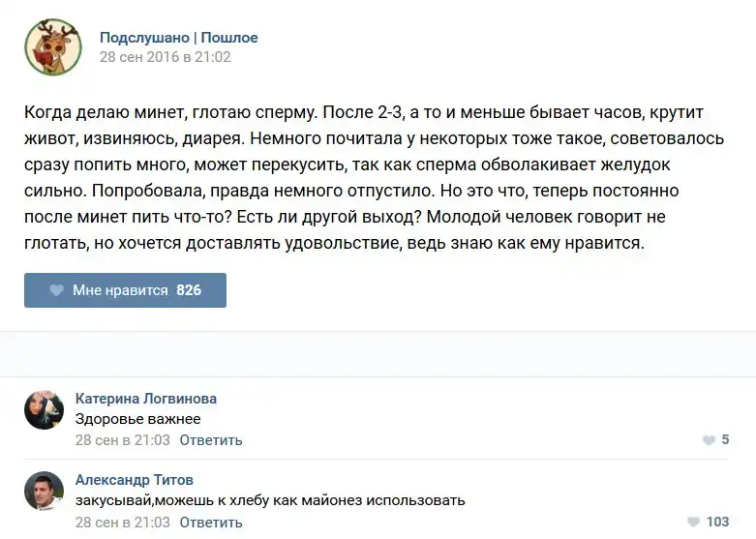
Task: Open Катерина Логвинова's profile picture
Action: pyautogui.click(x=44, y=410)
